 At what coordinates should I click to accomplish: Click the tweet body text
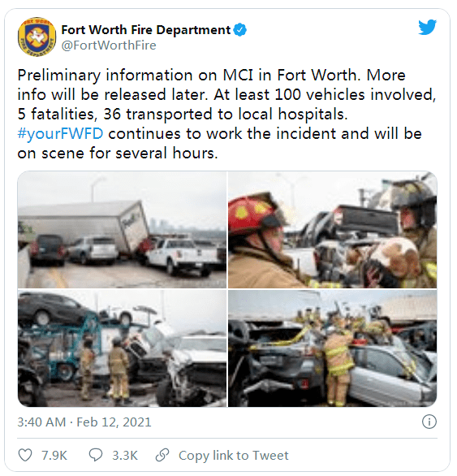click(x=226, y=115)
